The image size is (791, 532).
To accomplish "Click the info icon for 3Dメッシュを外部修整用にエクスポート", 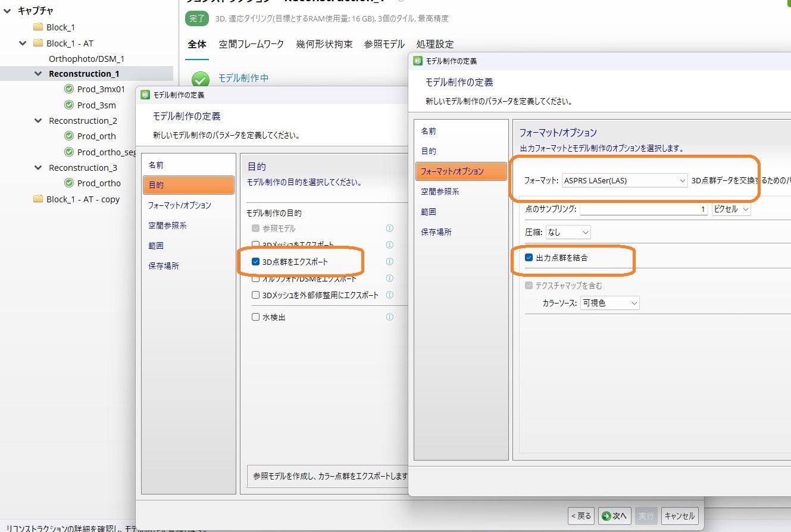I will click(390, 295).
